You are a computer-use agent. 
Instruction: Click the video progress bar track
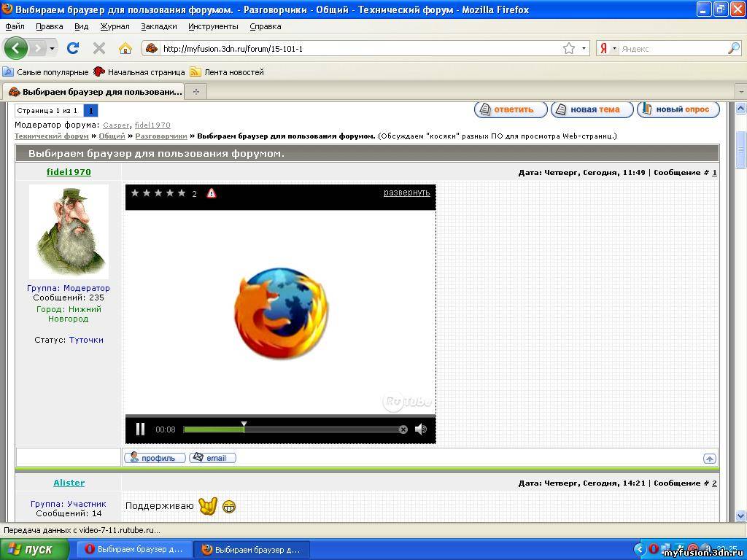(x=292, y=429)
